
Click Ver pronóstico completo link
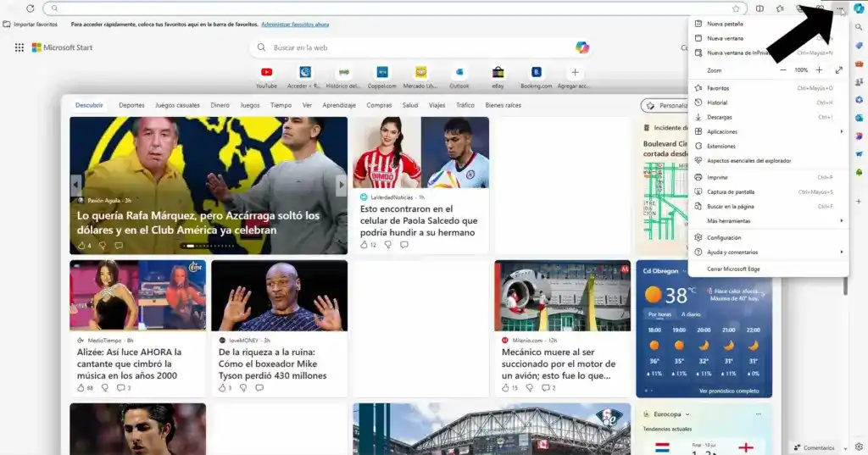(729, 391)
